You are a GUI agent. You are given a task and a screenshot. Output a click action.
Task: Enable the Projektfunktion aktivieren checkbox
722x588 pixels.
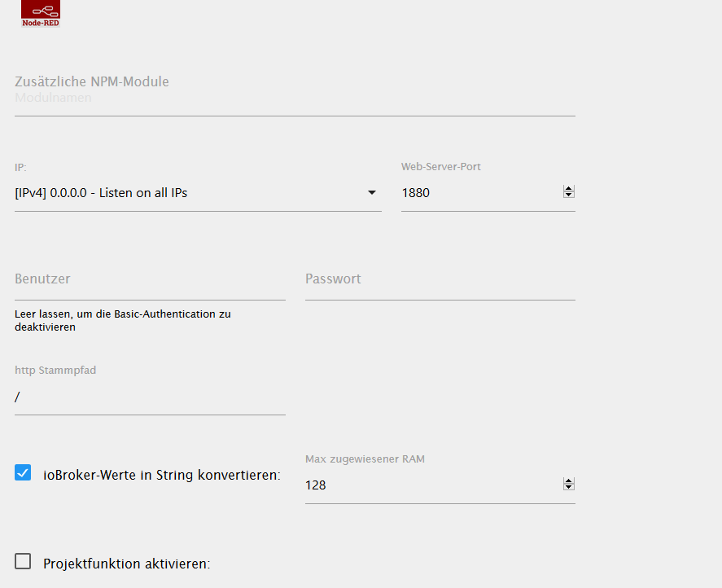click(23, 561)
